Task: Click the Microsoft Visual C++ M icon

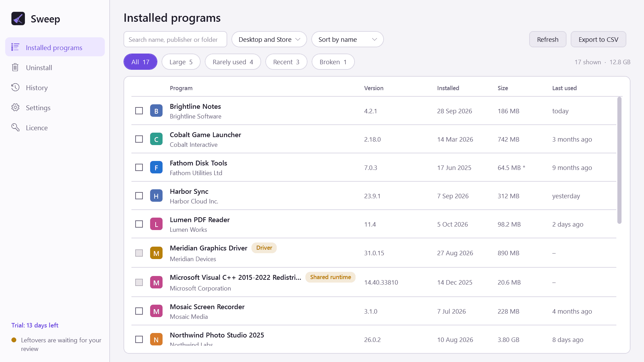Action: [156, 283]
